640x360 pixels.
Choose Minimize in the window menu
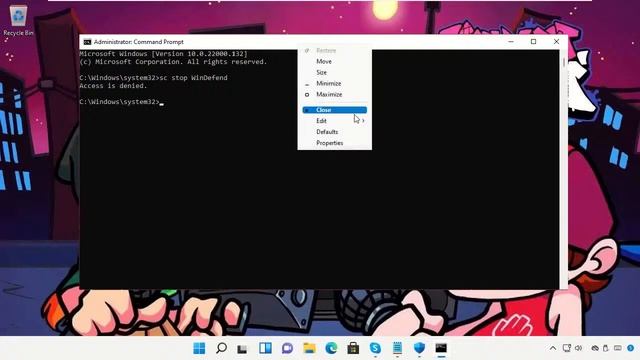(329, 83)
